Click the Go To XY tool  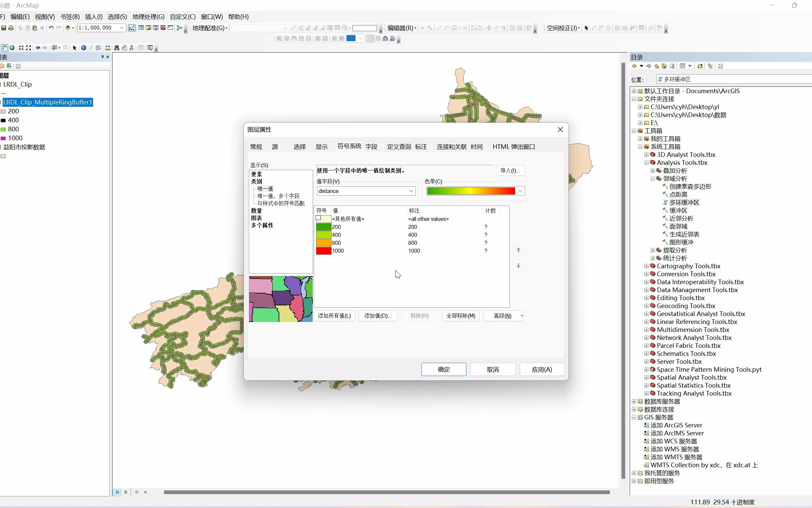pyautogui.click(x=132, y=48)
